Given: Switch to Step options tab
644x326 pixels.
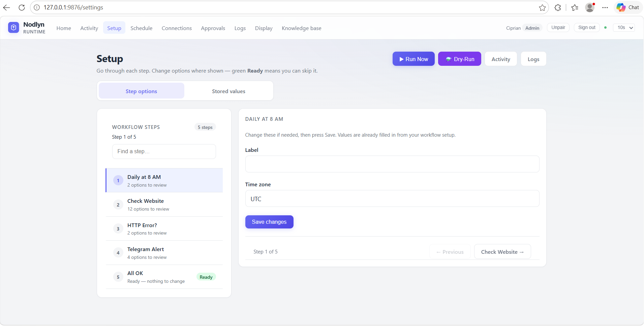Looking at the screenshot, I should [x=141, y=91].
